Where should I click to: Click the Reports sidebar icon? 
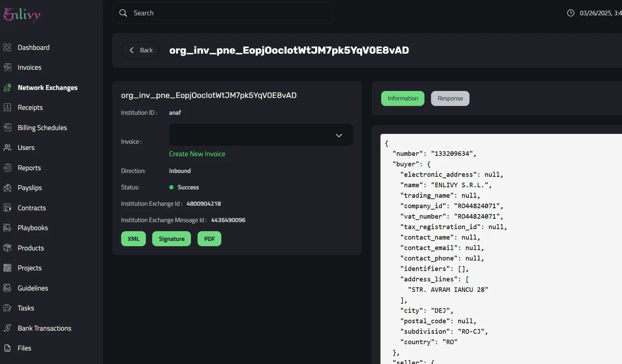(7, 168)
